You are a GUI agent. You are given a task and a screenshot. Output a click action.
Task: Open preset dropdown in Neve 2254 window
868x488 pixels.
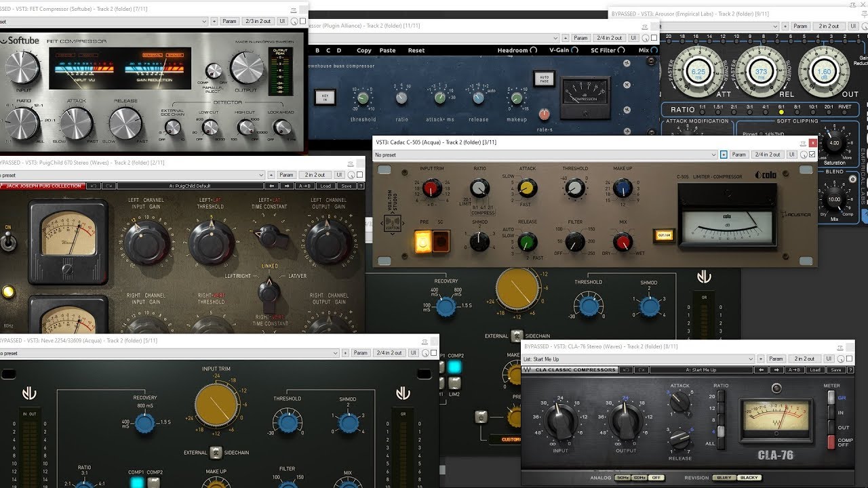(x=169, y=353)
